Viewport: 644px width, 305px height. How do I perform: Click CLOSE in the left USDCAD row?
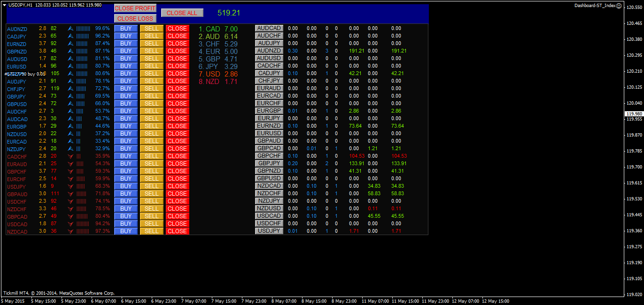point(178,224)
